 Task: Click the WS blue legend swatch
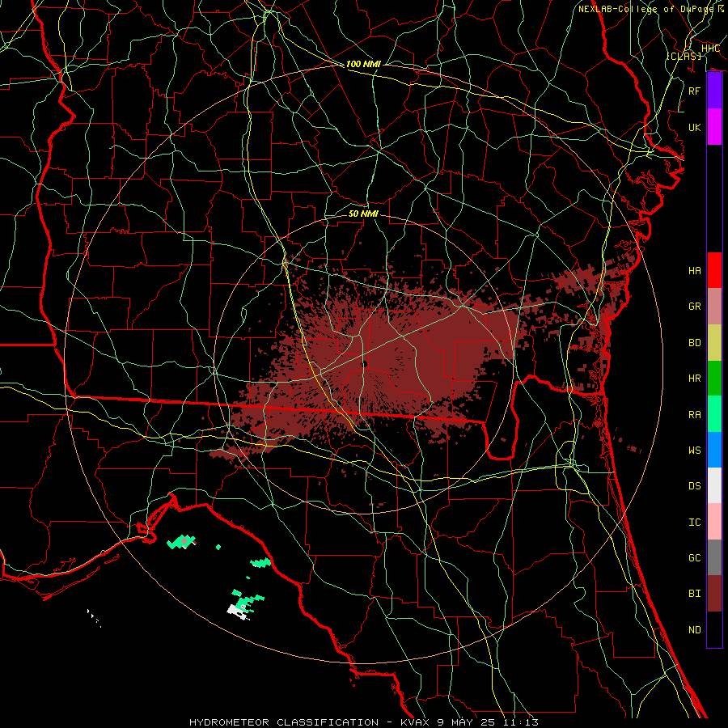714,450
